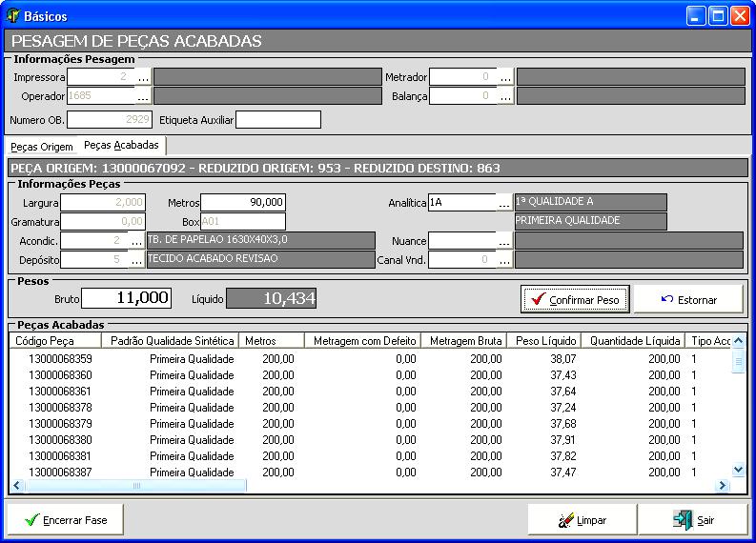This screenshot has height=543, width=756.
Task: Click the Sair exit button
Action: point(693,520)
